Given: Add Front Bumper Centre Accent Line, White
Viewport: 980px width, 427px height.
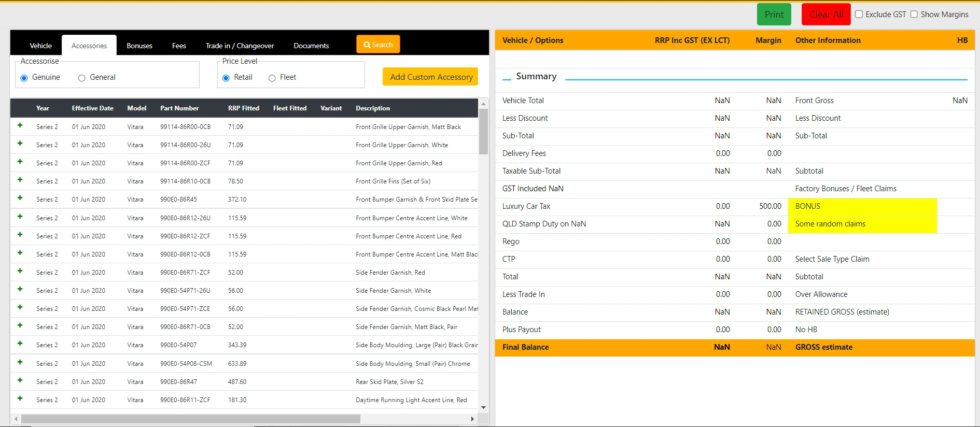Looking at the screenshot, I should point(20,217).
